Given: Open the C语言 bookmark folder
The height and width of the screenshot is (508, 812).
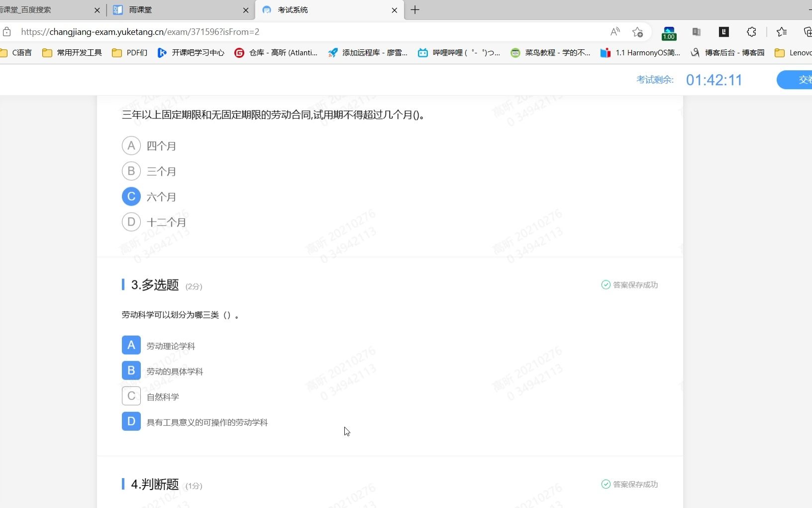Looking at the screenshot, I should (16, 52).
